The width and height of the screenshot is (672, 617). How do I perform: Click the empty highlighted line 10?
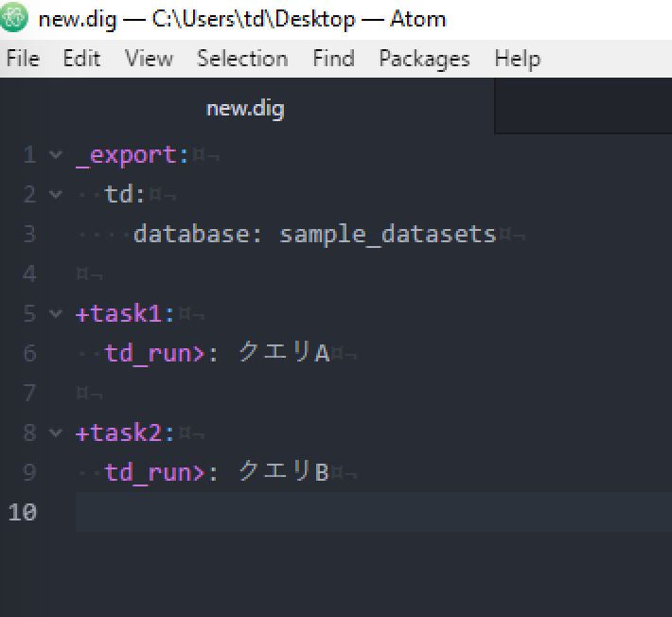[x=374, y=512]
